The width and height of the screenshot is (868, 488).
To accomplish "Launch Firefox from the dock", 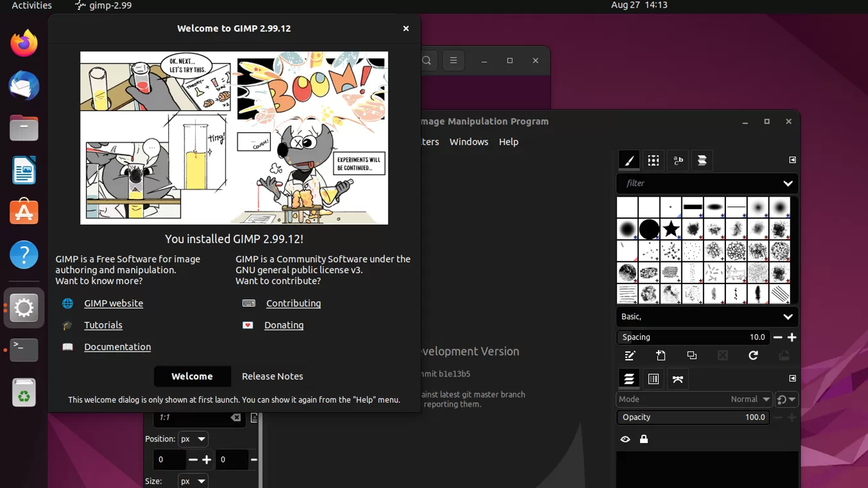I will 24,43.
